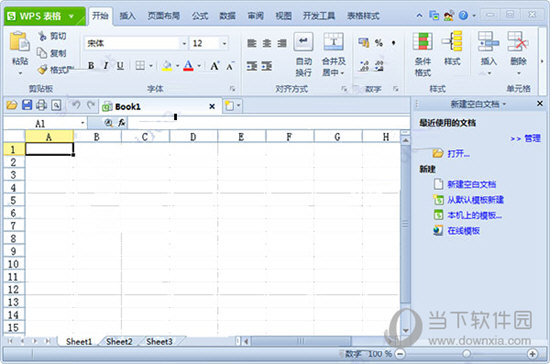The width and height of the screenshot is (550, 364).
Task: Toggle Italic formatting
Action: click(x=106, y=66)
